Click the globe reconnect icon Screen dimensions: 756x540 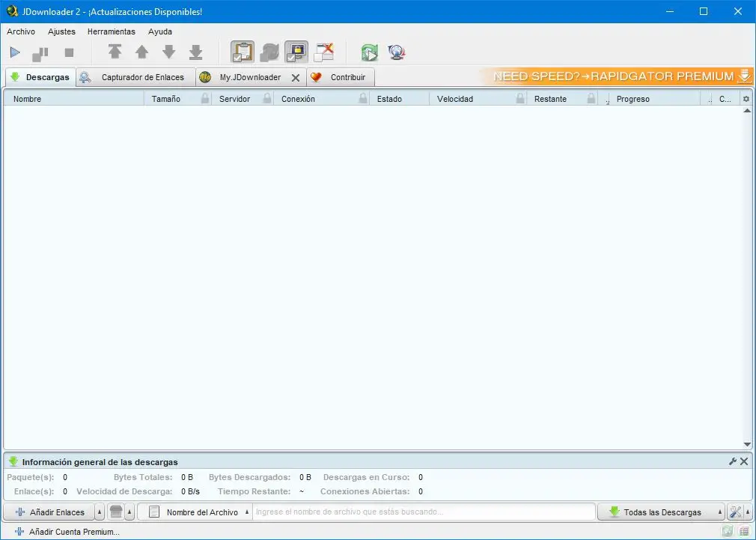396,52
